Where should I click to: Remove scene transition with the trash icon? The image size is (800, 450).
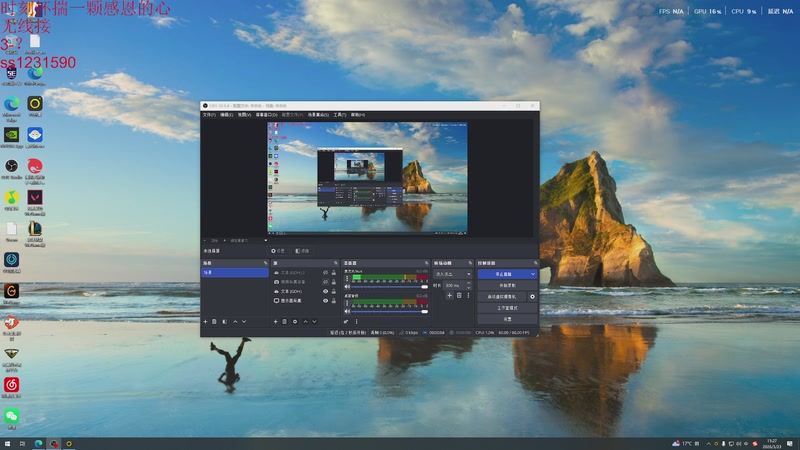[x=459, y=295]
